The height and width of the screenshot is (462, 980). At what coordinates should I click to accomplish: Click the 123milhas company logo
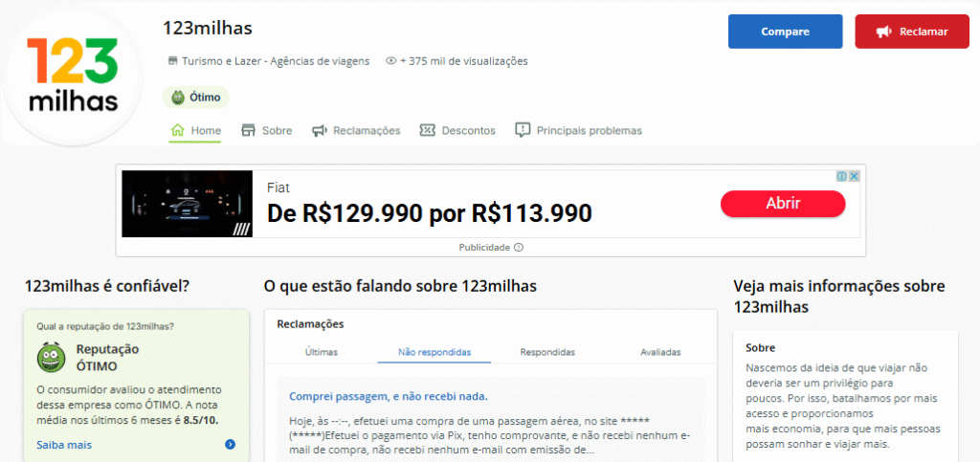point(73,75)
